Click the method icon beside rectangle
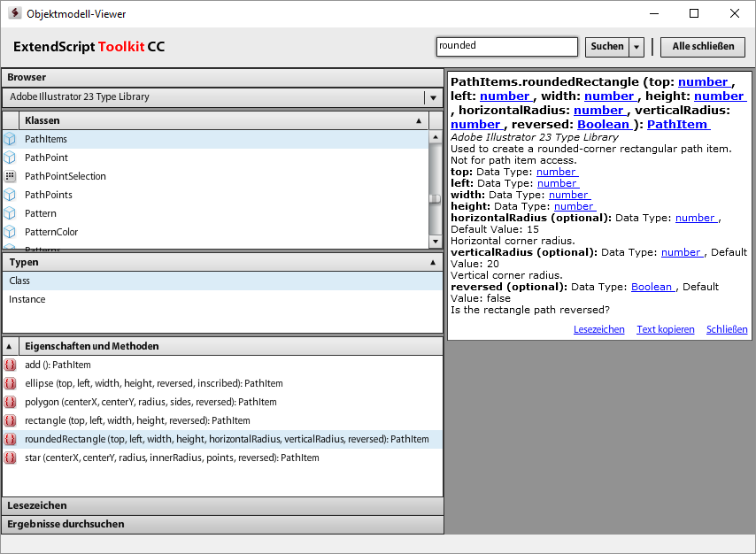756x554 pixels. [x=10, y=420]
